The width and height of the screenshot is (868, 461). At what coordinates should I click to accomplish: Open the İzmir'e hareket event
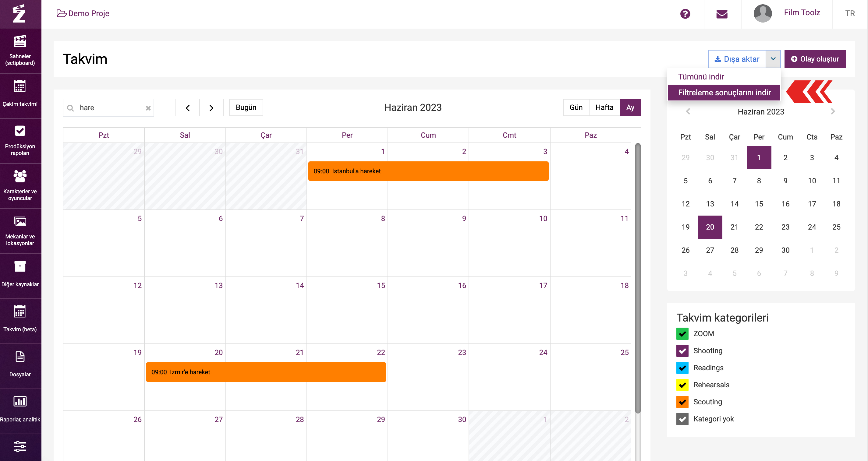pos(266,372)
